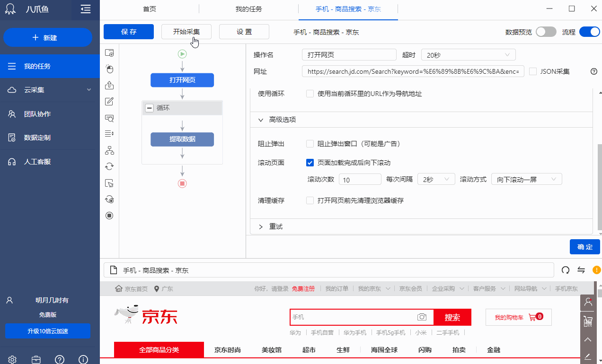
Task: Toggle the 数据预览 switch
Action: (546, 32)
